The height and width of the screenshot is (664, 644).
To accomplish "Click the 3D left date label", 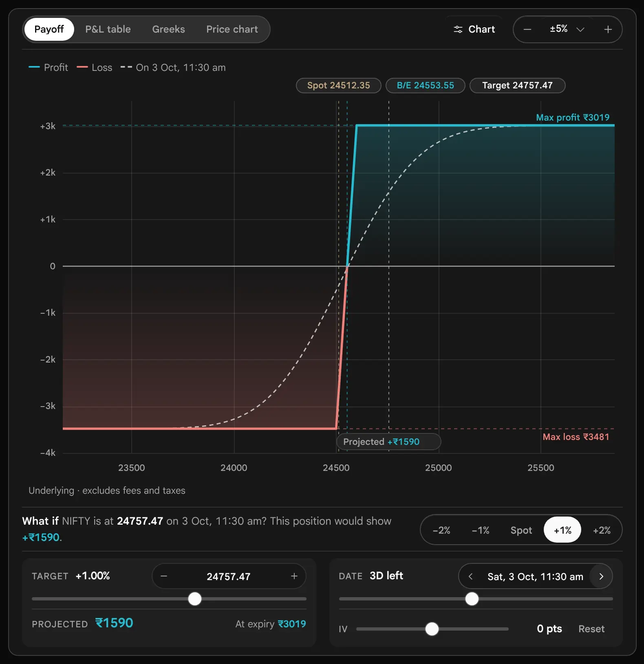I will click(386, 576).
